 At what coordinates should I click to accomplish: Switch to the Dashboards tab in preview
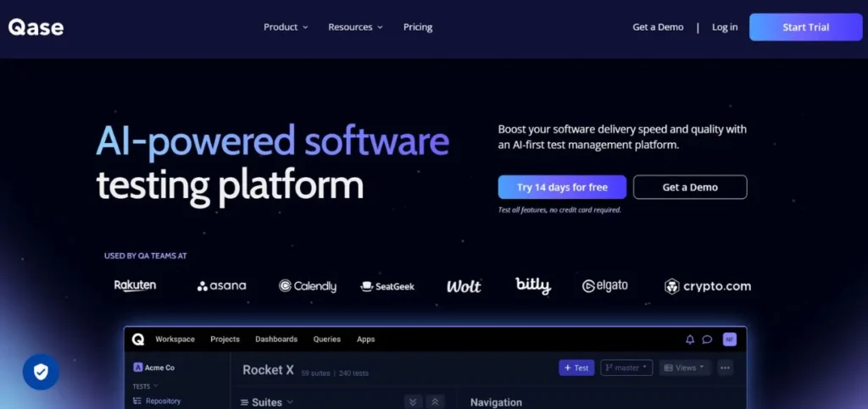click(x=276, y=340)
